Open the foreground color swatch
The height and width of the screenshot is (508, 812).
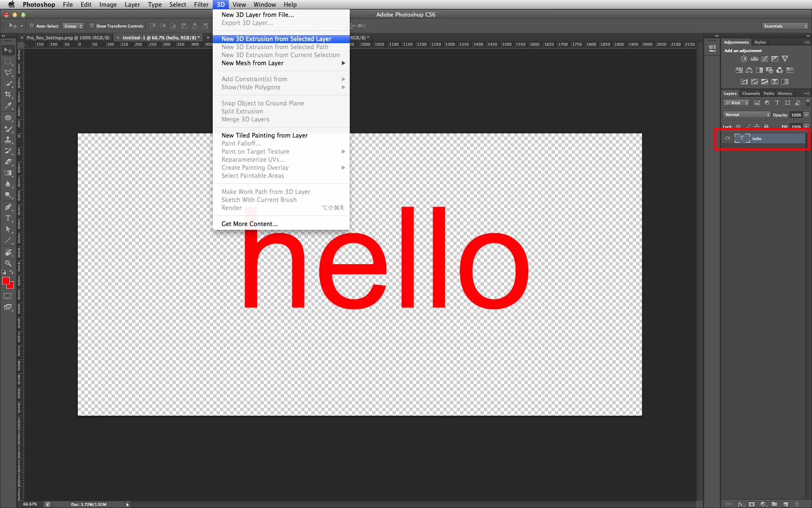(6, 281)
